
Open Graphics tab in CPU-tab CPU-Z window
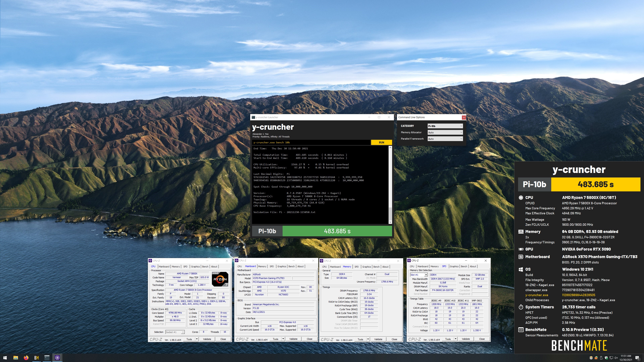tap(195, 267)
